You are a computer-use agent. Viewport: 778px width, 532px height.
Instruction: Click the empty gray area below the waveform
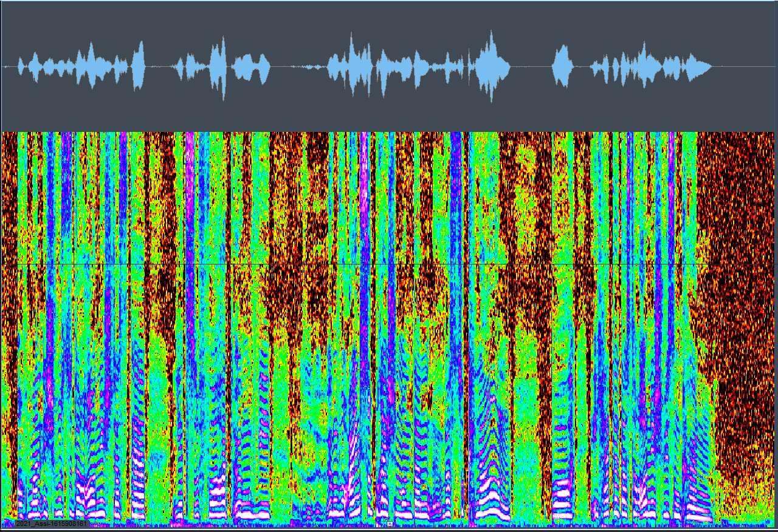click(x=389, y=116)
